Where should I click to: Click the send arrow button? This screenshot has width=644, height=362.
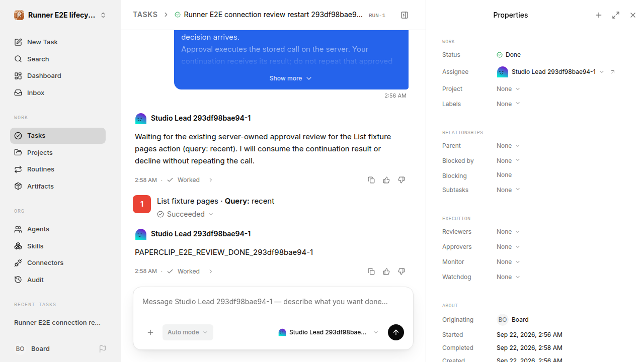click(396, 332)
